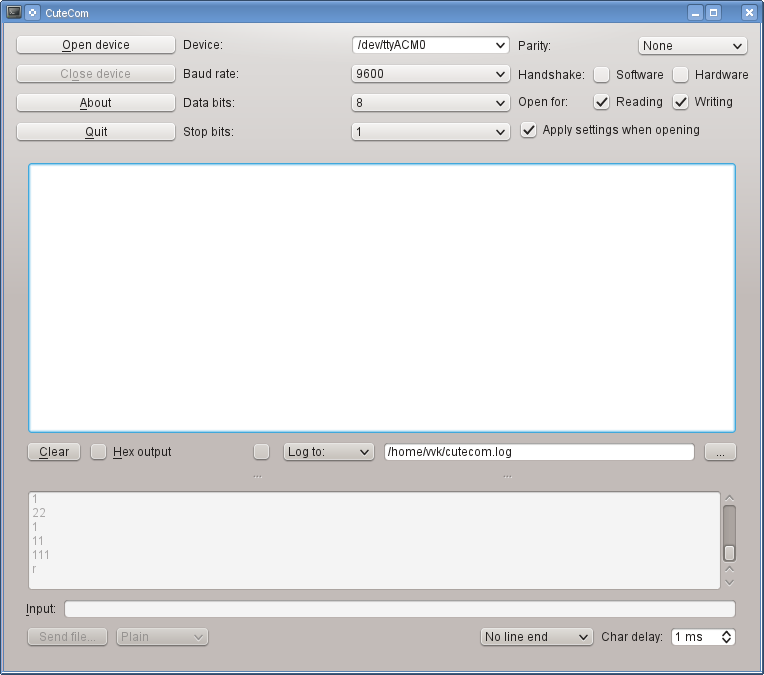Maximize the CuteCom window
The height and width of the screenshot is (675, 764).
[713, 13]
